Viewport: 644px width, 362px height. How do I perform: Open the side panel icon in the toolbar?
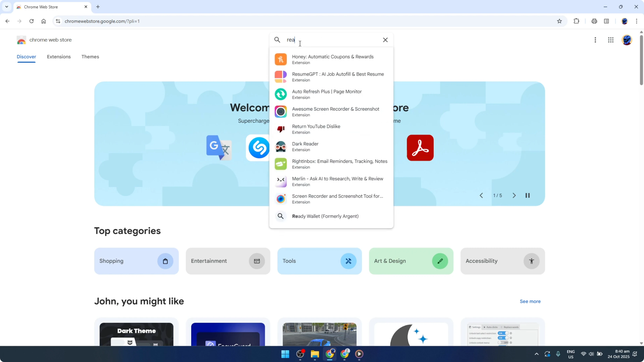pos(606,21)
